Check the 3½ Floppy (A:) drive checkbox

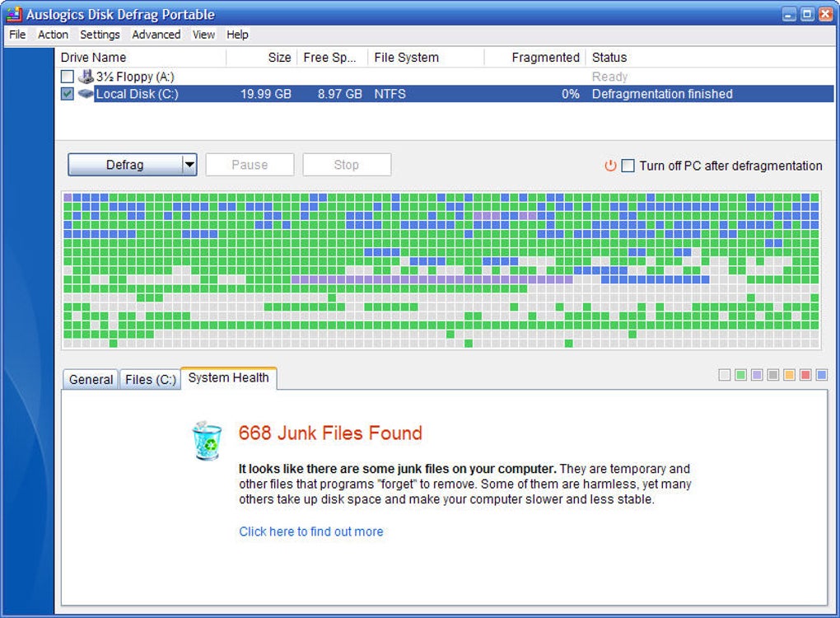(x=67, y=77)
